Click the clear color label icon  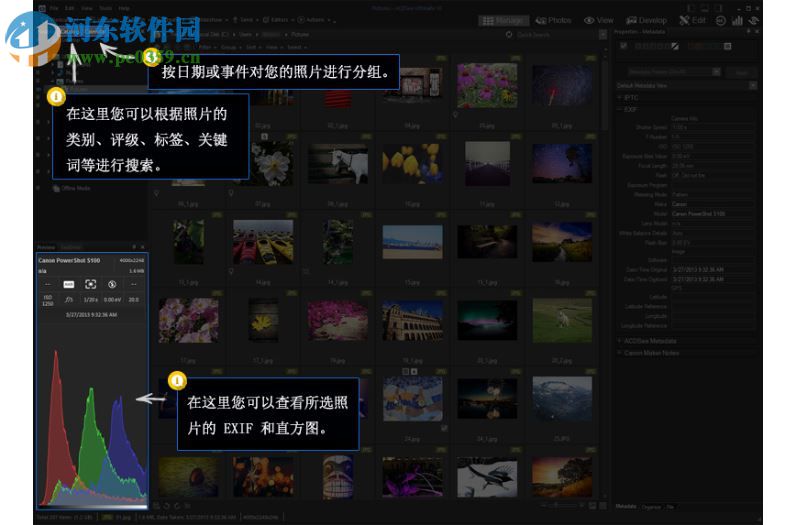727,46
